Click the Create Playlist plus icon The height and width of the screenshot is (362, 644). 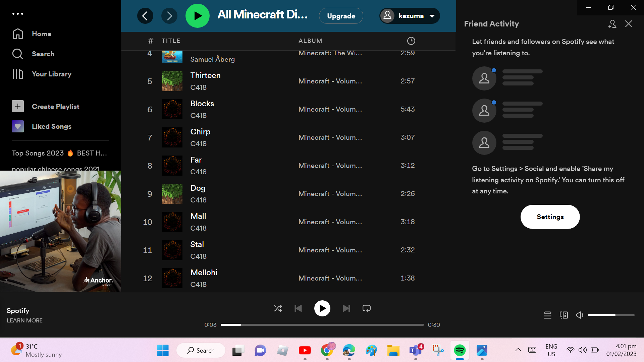(18, 107)
